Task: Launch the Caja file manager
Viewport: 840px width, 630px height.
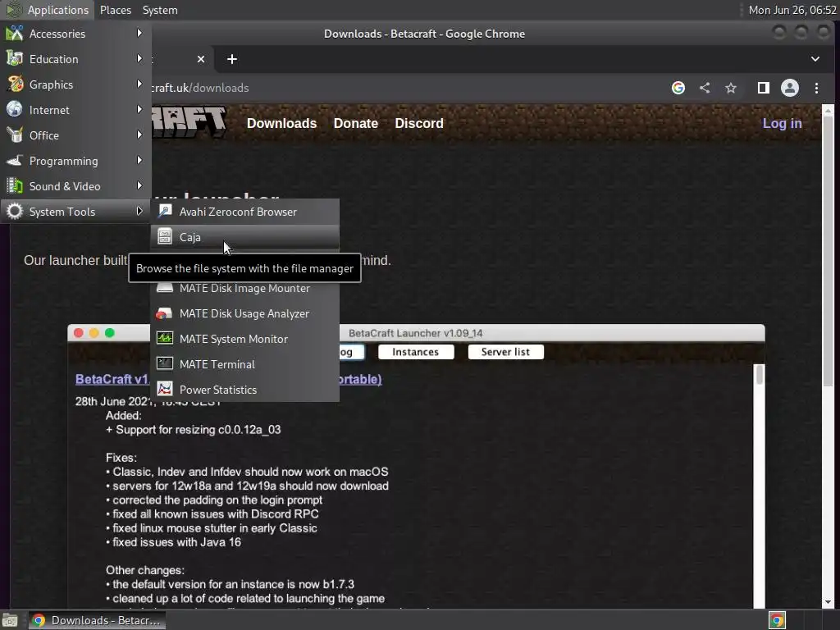Action: tap(244, 237)
